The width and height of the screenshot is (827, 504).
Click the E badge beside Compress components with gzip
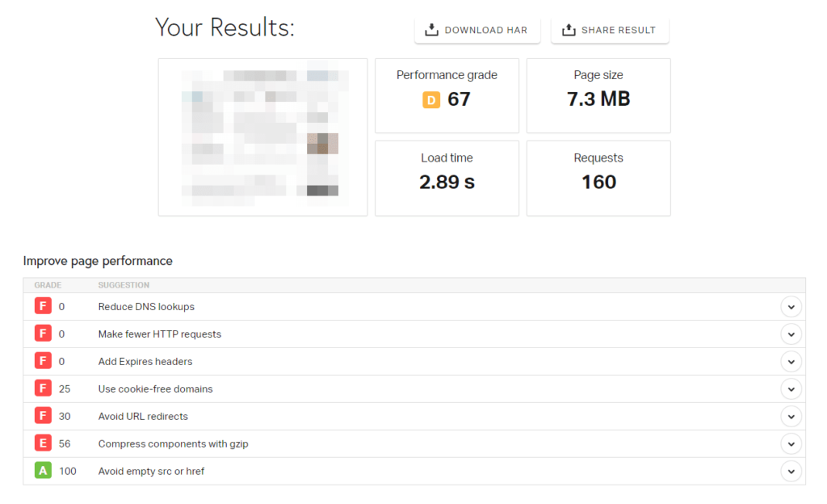pyautogui.click(x=42, y=443)
